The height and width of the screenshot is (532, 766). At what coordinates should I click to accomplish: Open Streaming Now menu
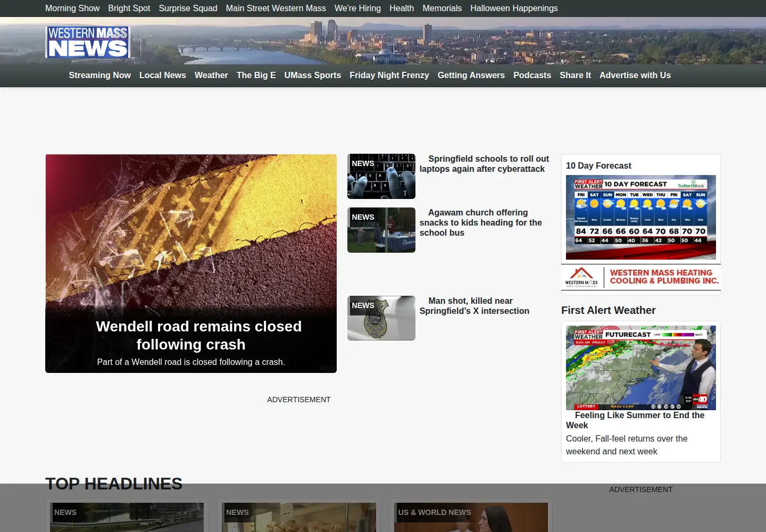click(99, 76)
